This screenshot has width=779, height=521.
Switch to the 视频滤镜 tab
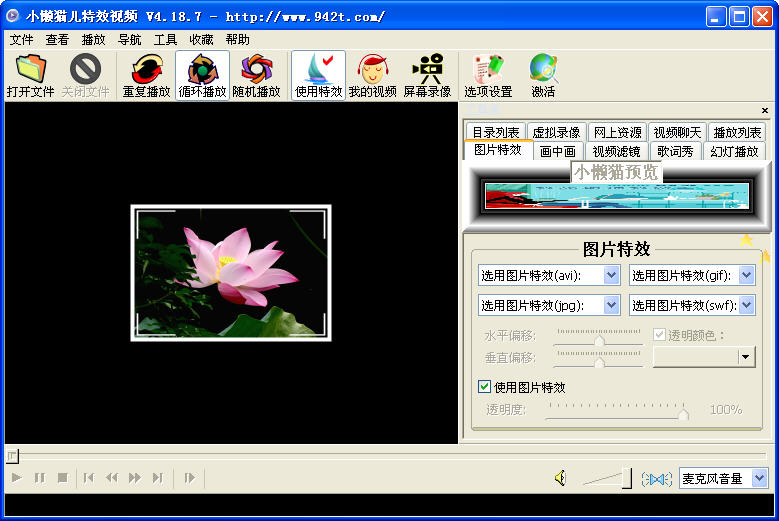[x=616, y=151]
